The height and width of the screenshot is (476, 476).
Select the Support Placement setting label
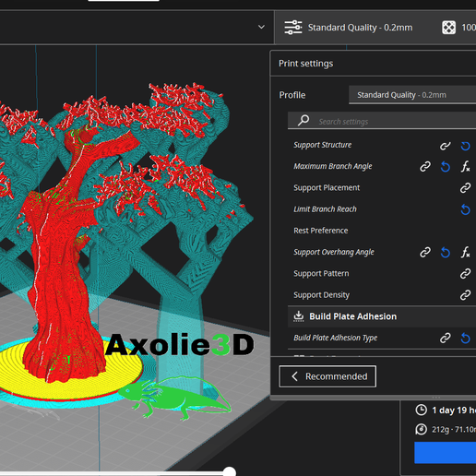327,187
